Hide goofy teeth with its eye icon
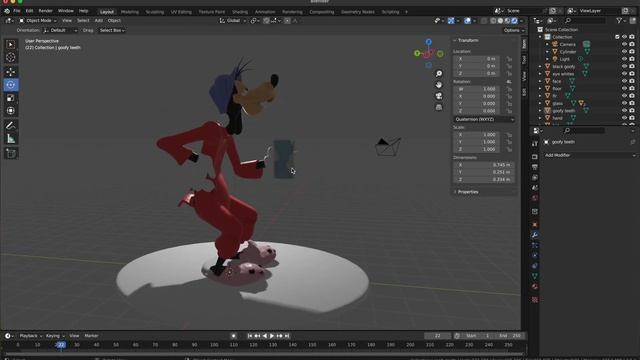 point(624,111)
